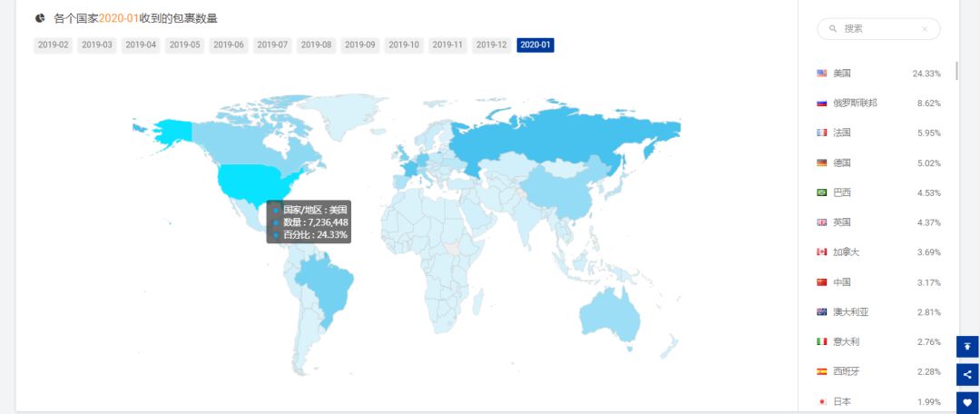Click the pie chart icon beside the title
Screen dimensions: 980x414
point(40,18)
